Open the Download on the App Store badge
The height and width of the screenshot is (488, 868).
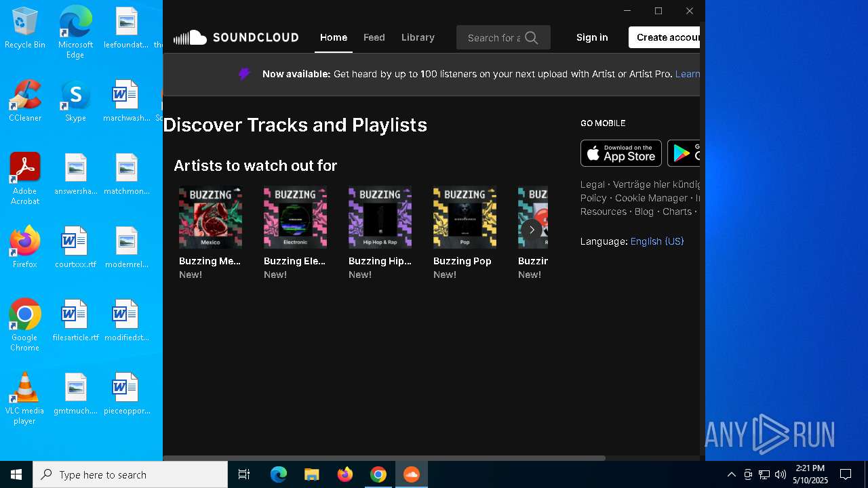pos(621,153)
